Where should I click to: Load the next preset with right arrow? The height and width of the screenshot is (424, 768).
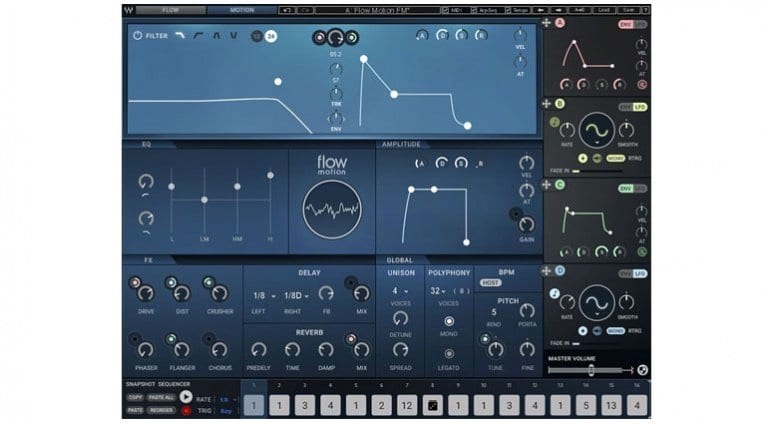(558, 10)
